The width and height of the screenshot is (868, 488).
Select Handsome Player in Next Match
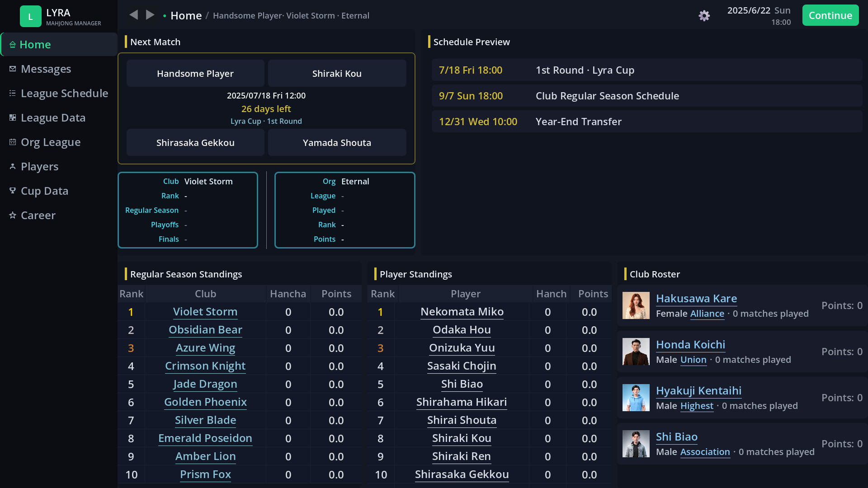[x=195, y=73]
